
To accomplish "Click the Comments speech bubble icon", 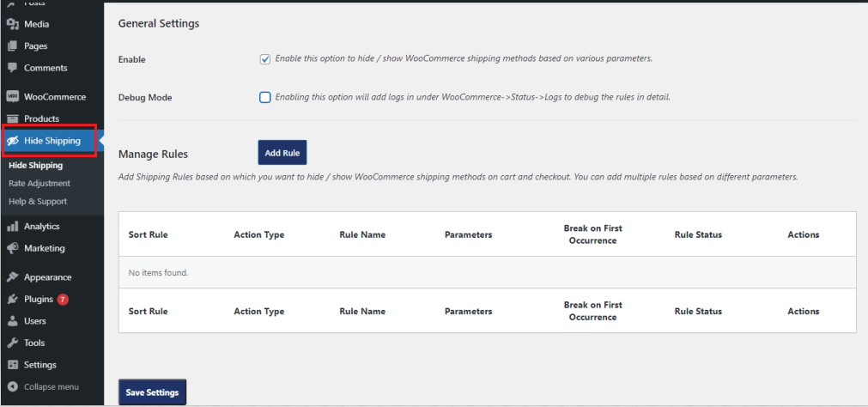I will click(x=13, y=68).
